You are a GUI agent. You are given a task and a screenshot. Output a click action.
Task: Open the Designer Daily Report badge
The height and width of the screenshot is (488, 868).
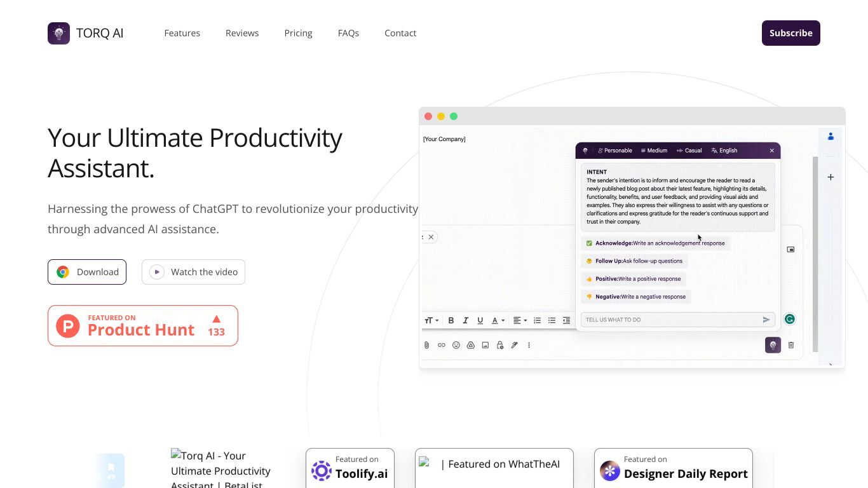(x=674, y=468)
